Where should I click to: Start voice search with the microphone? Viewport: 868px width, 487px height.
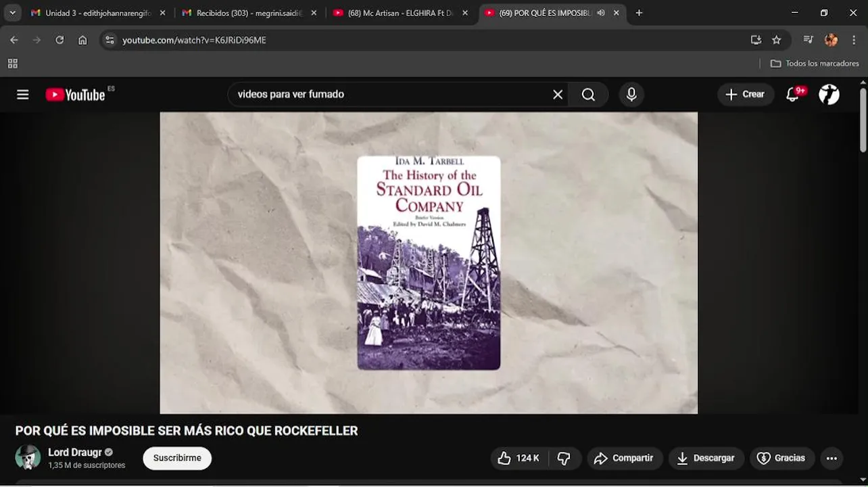[x=631, y=95]
